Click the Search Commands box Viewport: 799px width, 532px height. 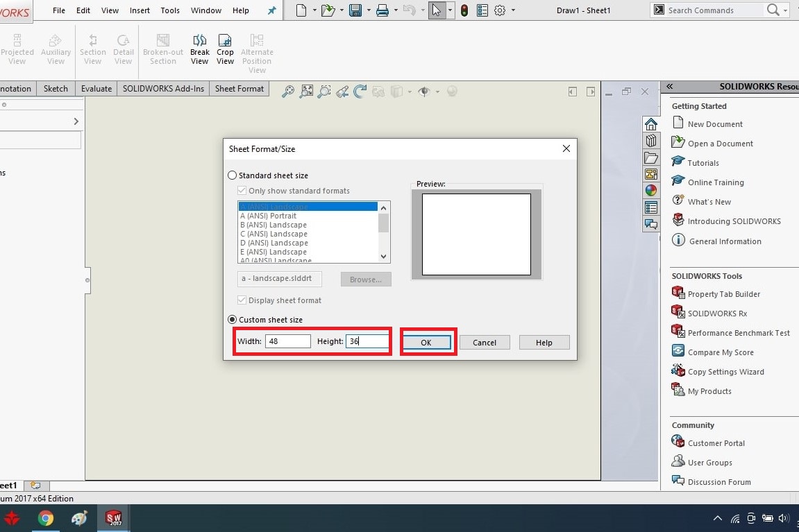pos(716,10)
